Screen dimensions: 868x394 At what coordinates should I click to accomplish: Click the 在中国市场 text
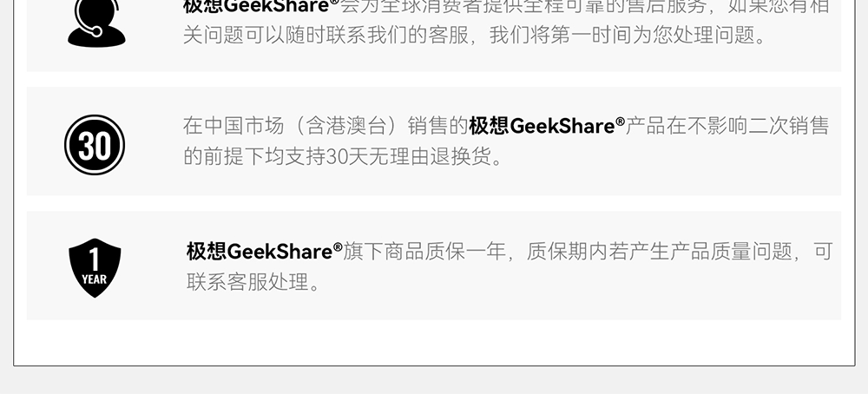(x=233, y=126)
